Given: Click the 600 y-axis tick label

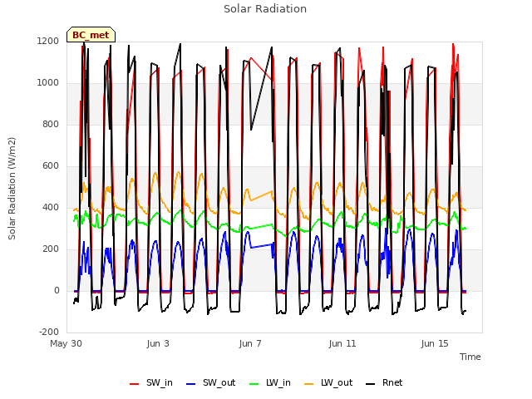Looking at the screenshot, I should [x=51, y=166].
